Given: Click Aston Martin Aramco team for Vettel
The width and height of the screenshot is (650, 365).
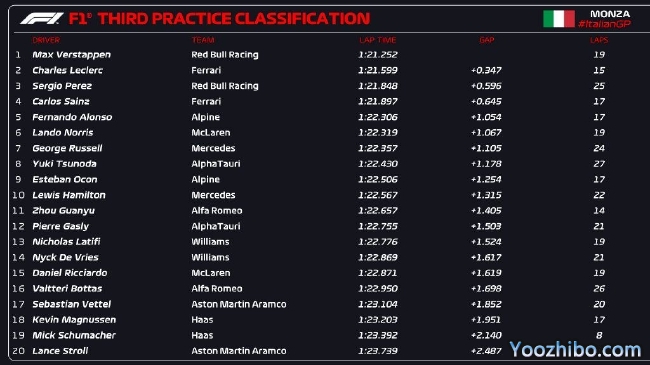Looking at the screenshot, I should pos(239,304).
